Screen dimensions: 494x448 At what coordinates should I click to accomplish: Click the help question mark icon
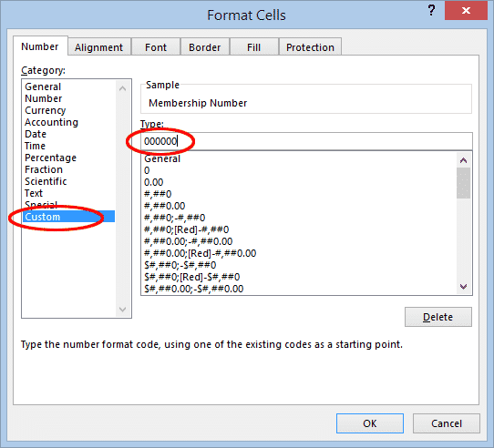tap(431, 11)
